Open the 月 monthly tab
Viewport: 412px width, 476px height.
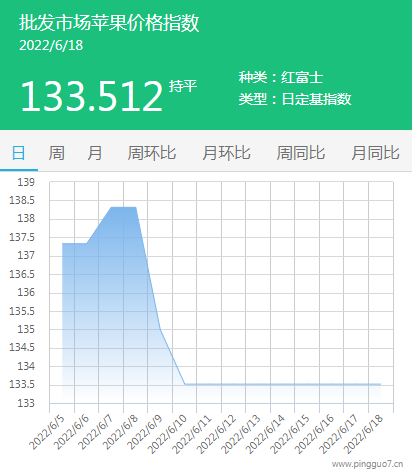coord(95,153)
